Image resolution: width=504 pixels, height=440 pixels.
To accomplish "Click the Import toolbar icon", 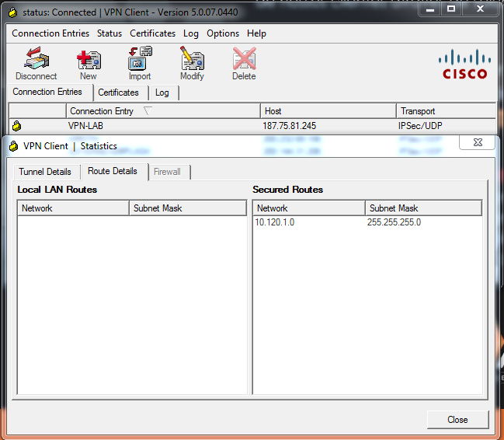I will click(140, 63).
